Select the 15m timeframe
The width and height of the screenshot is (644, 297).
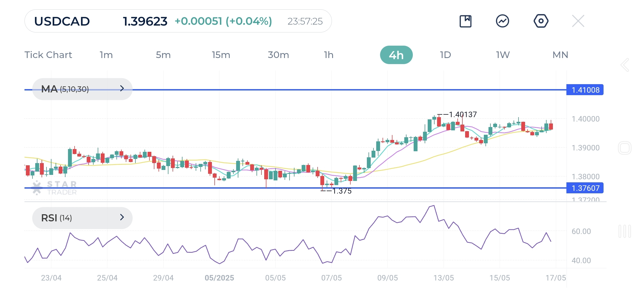[x=221, y=55]
